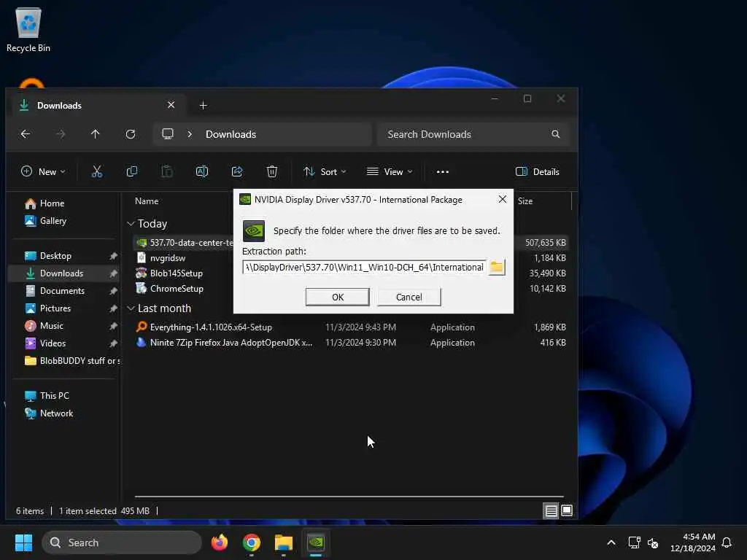Toggle the Details pane
747x560 pixels.
tap(538, 172)
